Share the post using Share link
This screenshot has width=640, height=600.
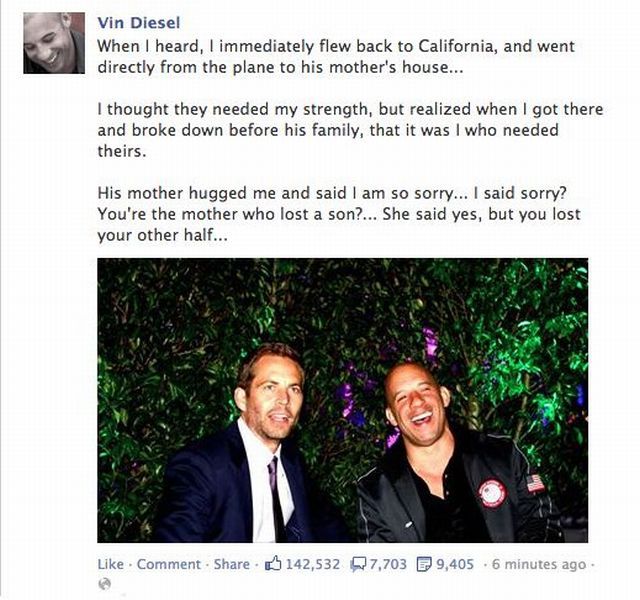click(x=232, y=564)
